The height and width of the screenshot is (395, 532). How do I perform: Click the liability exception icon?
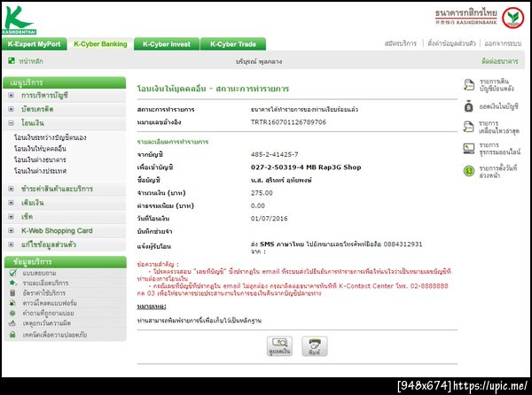click(x=12, y=323)
